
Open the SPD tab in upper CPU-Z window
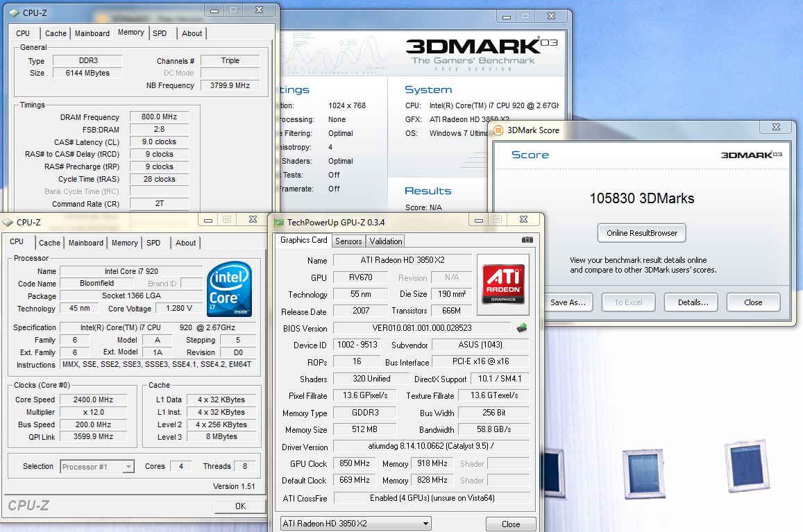point(160,33)
